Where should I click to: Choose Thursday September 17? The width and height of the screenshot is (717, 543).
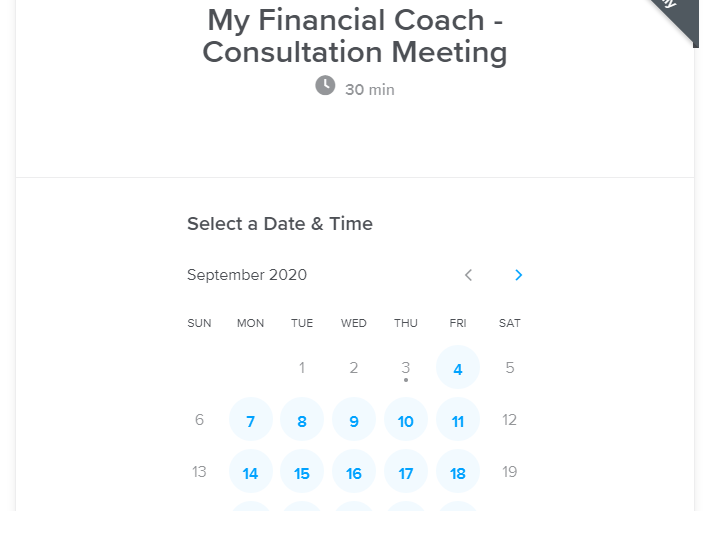(406, 473)
